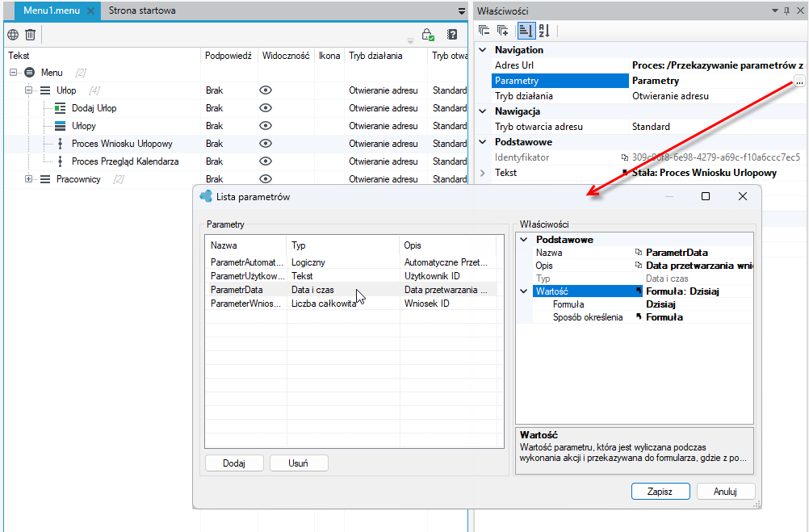Expand the Tekst property row
809x532 pixels.
[x=483, y=173]
